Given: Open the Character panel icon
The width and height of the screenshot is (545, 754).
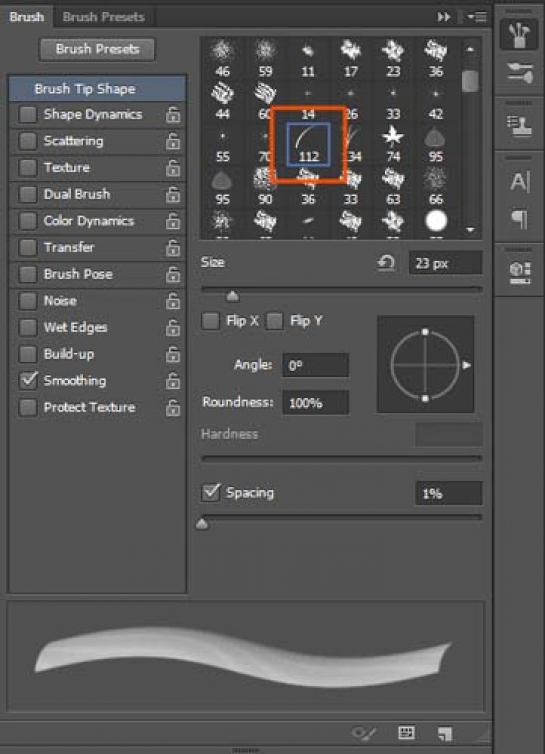Looking at the screenshot, I should tap(520, 182).
